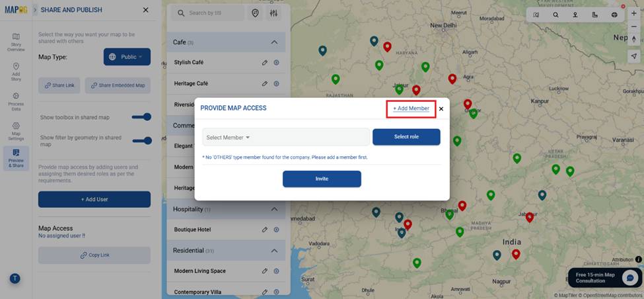Click the map search magnifier icon
The image size is (644, 299).
click(555, 15)
